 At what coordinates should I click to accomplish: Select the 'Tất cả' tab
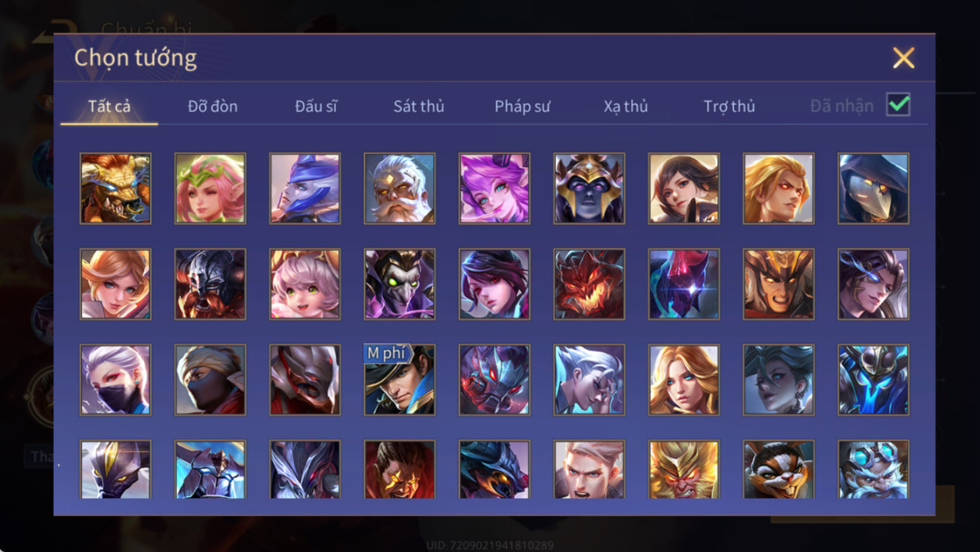coord(109,106)
